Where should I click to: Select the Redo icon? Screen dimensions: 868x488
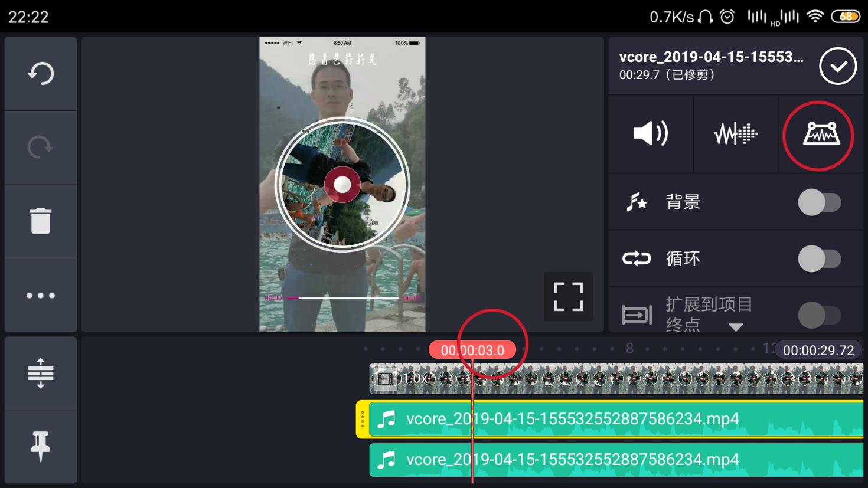click(x=40, y=147)
